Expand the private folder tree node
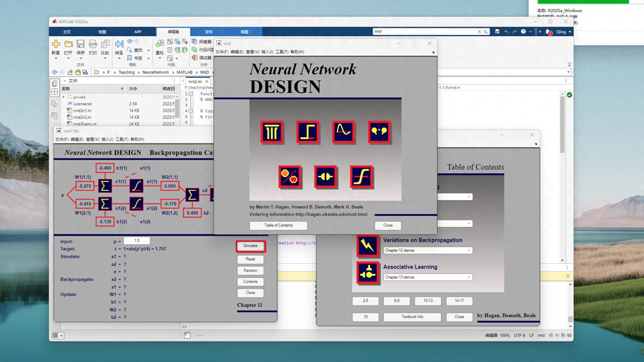 coord(64,97)
